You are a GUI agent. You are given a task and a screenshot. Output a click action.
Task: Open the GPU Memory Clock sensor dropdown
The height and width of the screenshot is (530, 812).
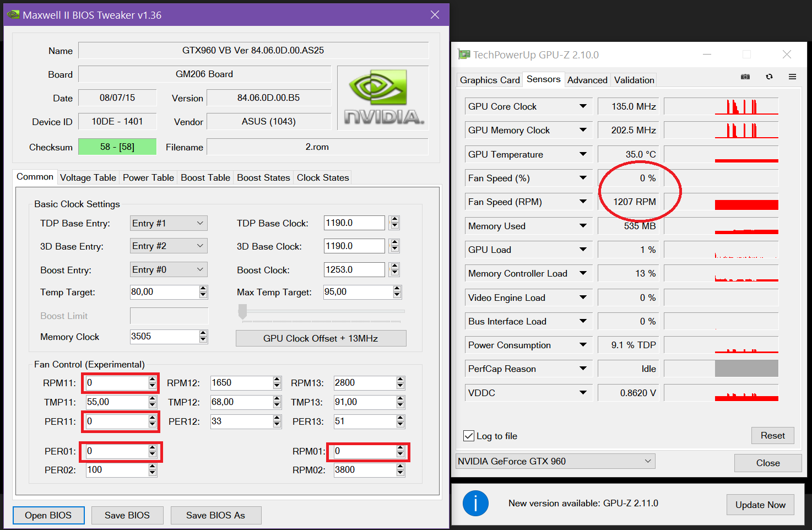(583, 130)
